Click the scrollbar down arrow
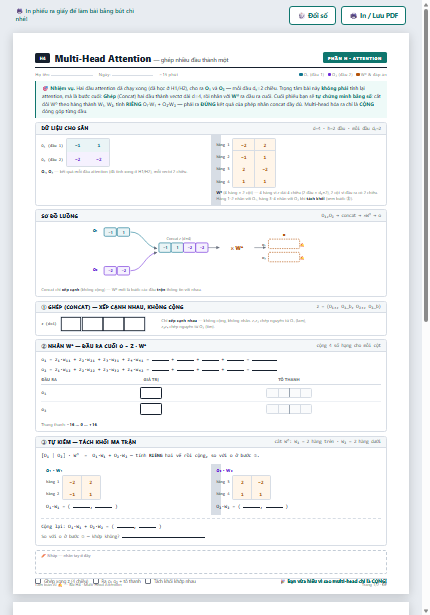The width and height of the screenshot is (430, 615). [426, 611]
